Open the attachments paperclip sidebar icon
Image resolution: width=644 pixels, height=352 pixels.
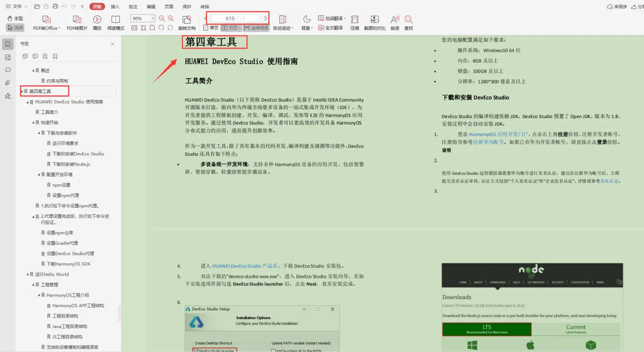pos(8,83)
